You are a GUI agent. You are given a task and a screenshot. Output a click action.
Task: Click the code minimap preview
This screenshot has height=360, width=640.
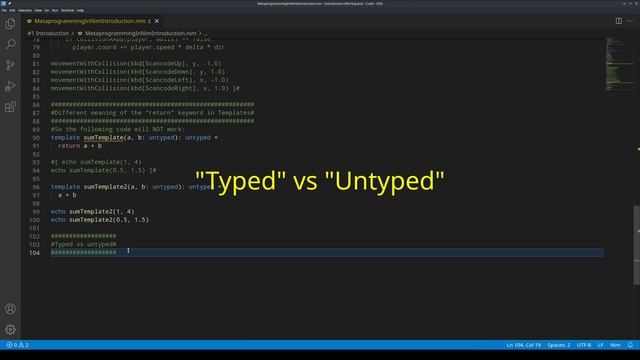(x=619, y=63)
